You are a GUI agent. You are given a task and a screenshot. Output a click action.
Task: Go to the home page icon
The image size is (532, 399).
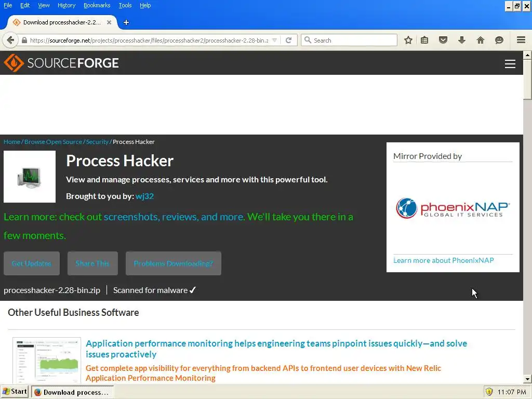[x=481, y=41]
